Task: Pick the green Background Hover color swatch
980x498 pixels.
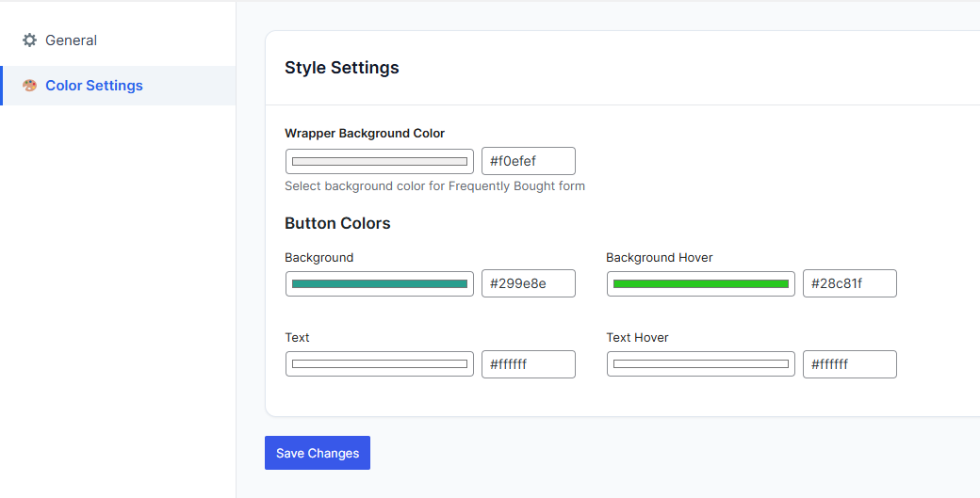Action: click(x=701, y=283)
